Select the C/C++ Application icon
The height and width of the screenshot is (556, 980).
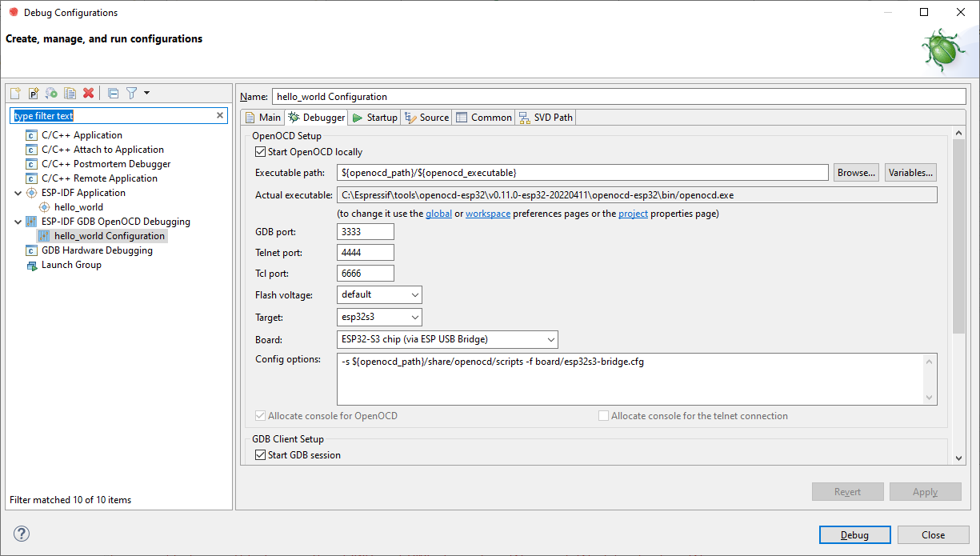(32, 135)
